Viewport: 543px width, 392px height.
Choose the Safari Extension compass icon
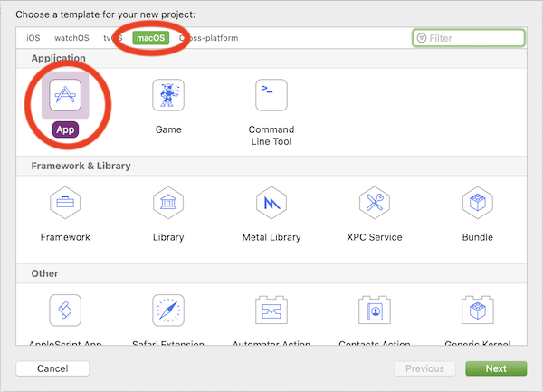coord(168,311)
